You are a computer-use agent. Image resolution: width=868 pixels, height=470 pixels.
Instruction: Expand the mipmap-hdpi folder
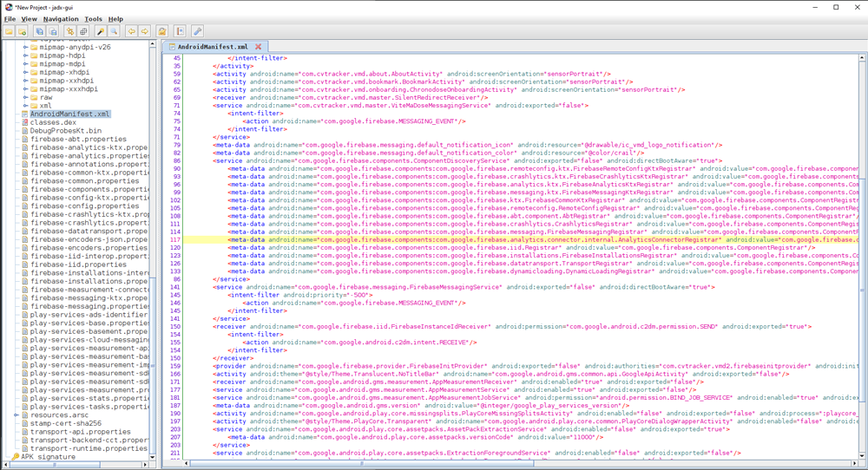[x=25, y=55]
